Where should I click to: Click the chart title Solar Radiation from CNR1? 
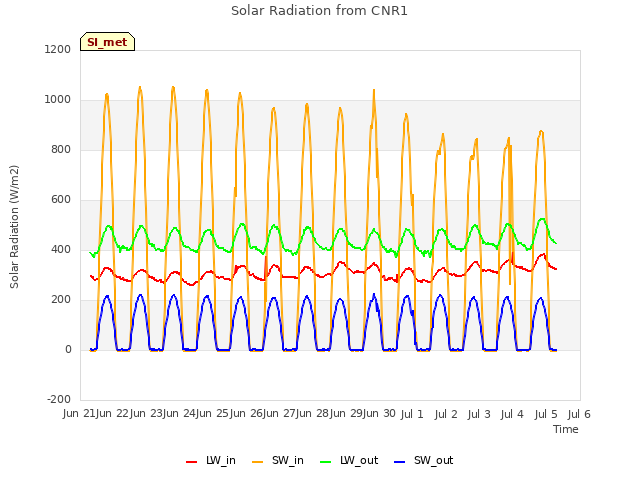(x=319, y=11)
